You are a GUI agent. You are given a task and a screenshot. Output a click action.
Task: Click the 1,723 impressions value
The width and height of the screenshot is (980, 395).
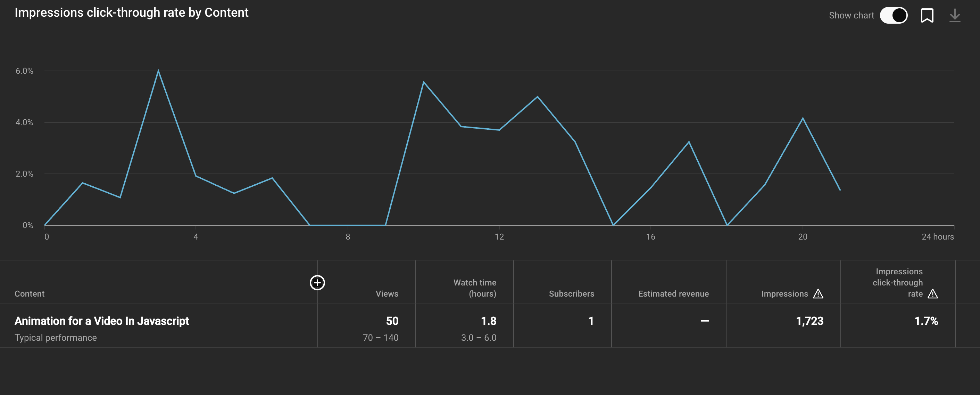coord(809,321)
